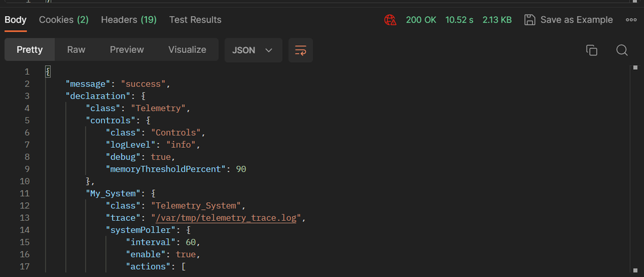
Task: Switch to Raw view
Action: click(x=76, y=50)
